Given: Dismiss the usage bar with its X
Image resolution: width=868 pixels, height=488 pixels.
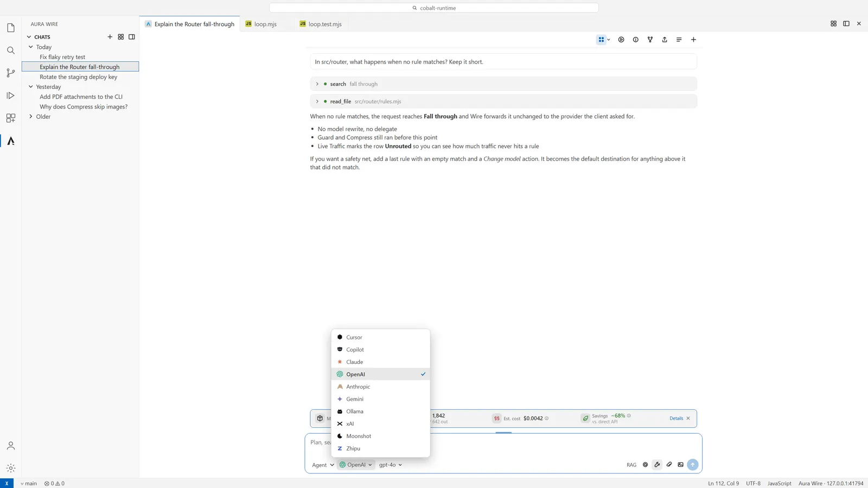Looking at the screenshot, I should click(x=688, y=419).
